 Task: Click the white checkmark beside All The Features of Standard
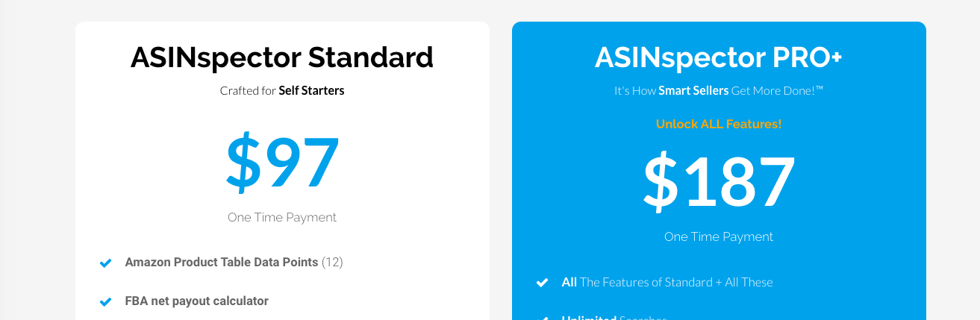tap(543, 283)
